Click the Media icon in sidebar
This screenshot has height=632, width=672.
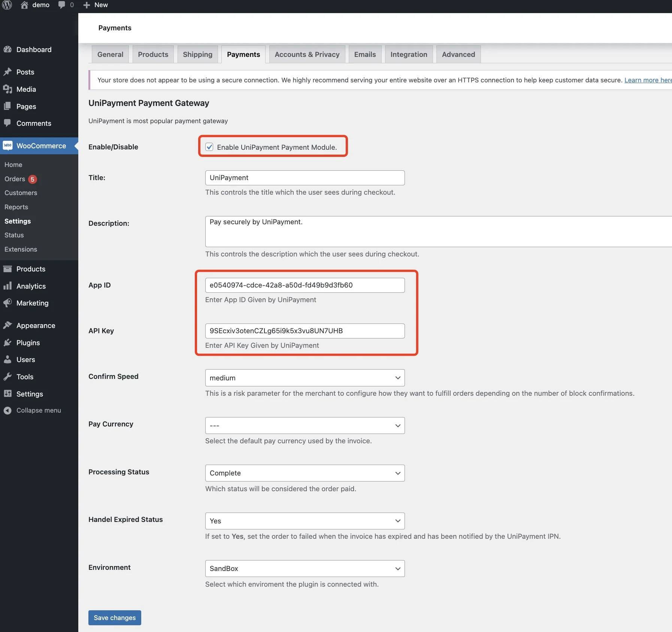pos(7,89)
